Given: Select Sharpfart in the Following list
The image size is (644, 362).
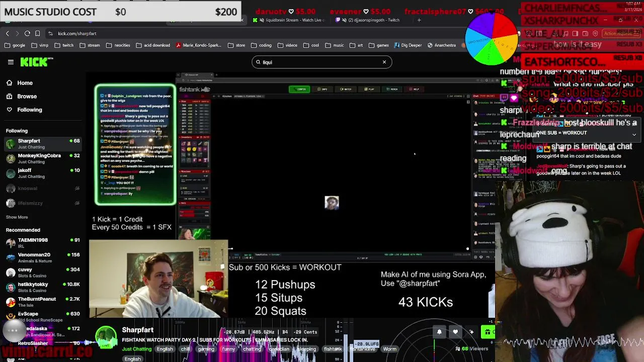Looking at the screenshot, I should (x=43, y=144).
